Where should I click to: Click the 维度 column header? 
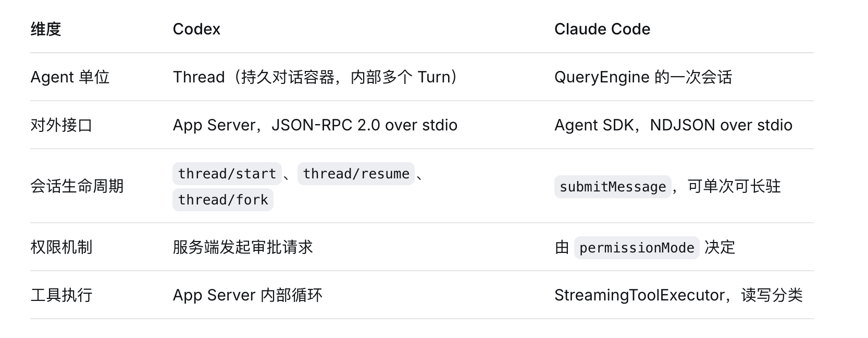tap(46, 29)
